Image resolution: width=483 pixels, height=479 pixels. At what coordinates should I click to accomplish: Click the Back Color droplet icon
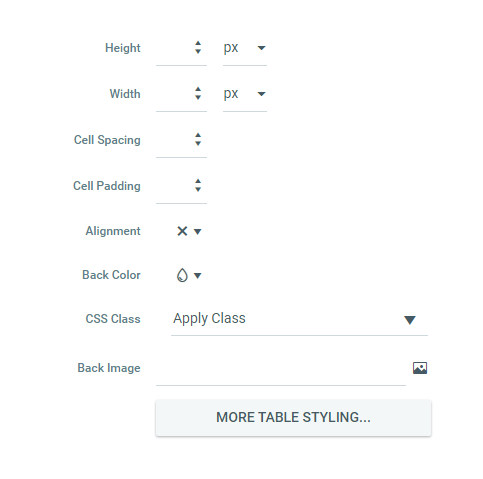pos(182,275)
